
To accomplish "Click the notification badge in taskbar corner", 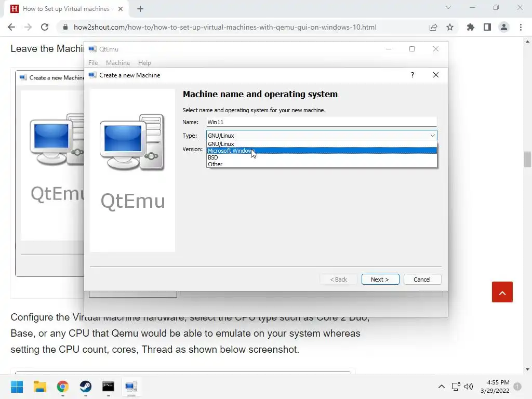I will (x=517, y=387).
